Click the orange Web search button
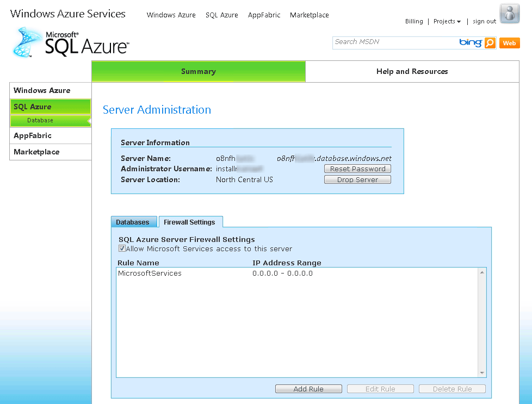 509,43
